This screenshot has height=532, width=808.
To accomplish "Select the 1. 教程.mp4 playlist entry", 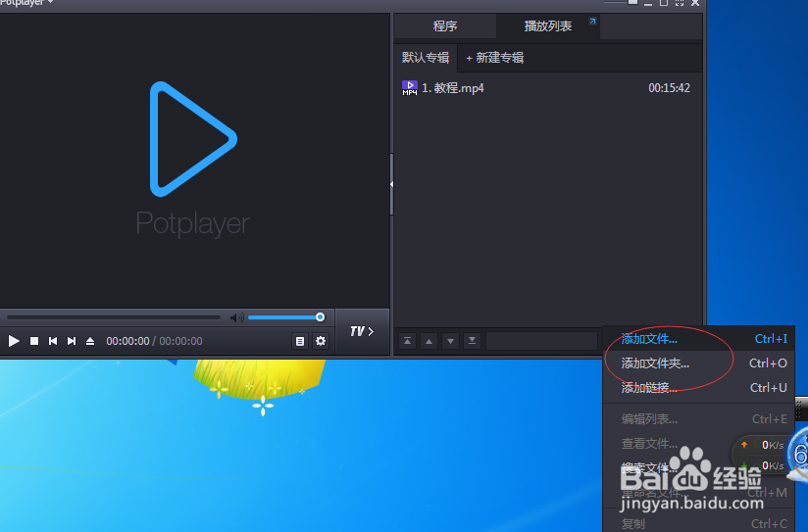I will click(547, 88).
